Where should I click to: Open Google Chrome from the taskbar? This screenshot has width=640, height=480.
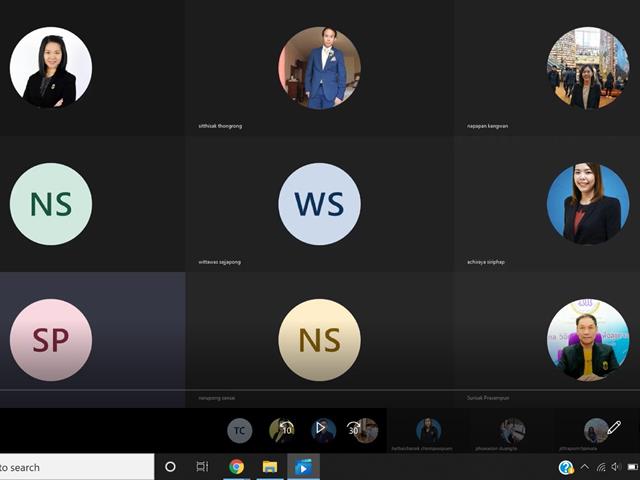pos(236,466)
